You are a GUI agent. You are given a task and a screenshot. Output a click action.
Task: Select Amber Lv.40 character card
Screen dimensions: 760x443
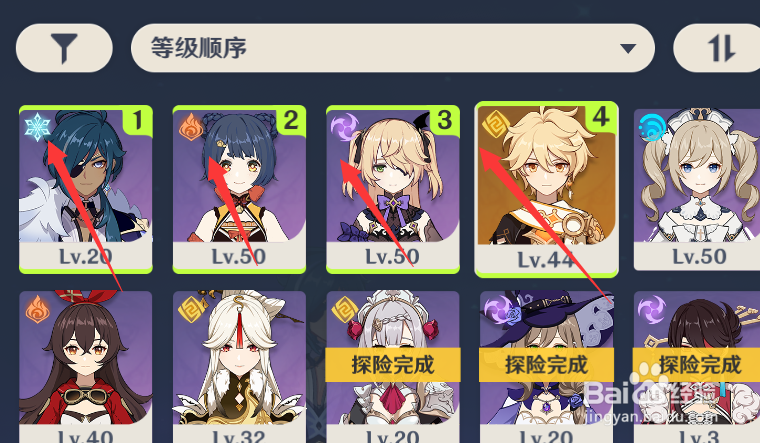click(x=86, y=367)
